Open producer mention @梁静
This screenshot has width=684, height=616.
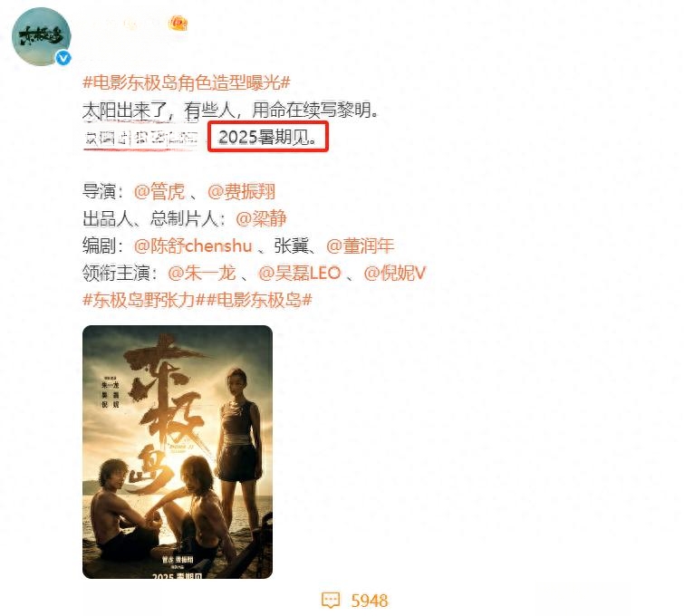point(261,218)
